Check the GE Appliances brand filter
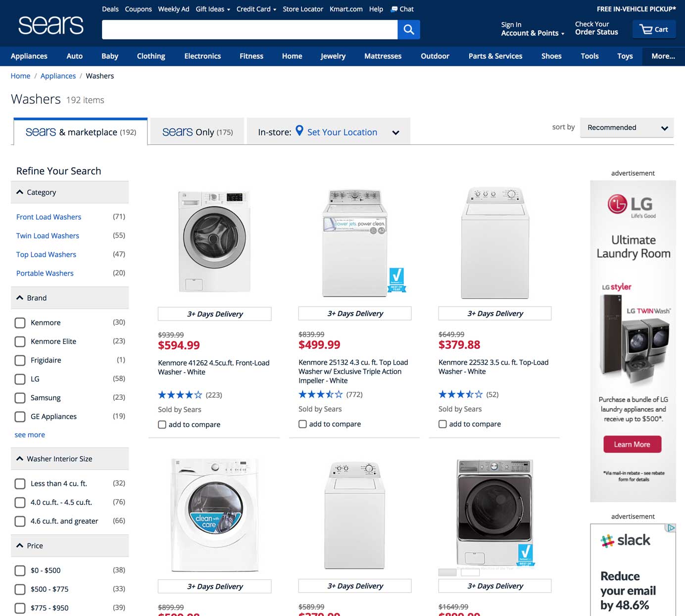This screenshot has height=616, width=685. (20, 417)
